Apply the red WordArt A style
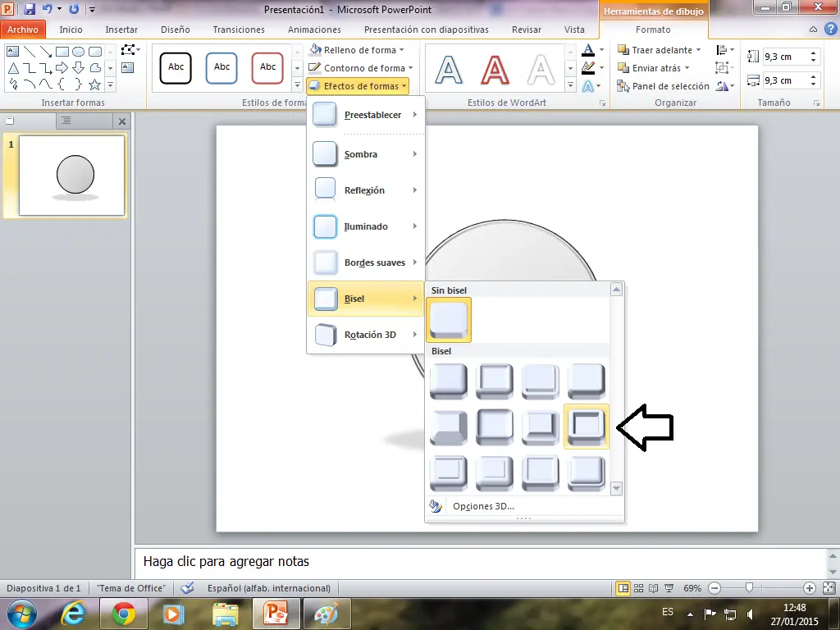The height and width of the screenshot is (630, 840). (x=495, y=71)
